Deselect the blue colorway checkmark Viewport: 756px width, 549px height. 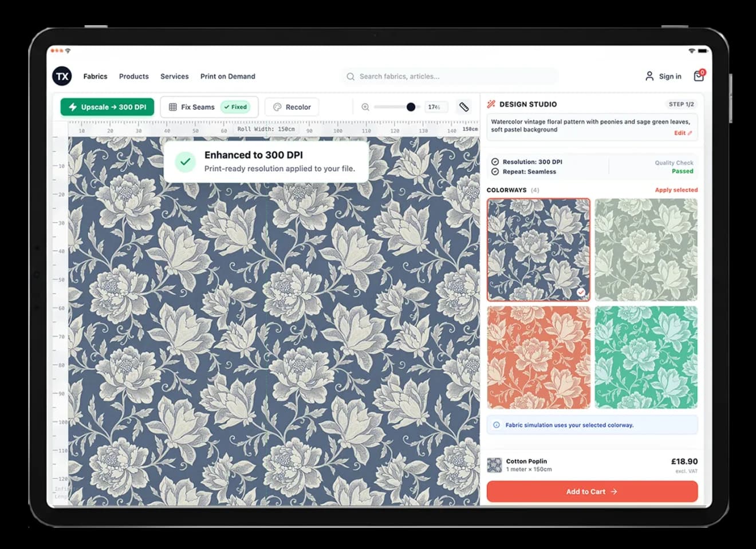click(x=581, y=292)
